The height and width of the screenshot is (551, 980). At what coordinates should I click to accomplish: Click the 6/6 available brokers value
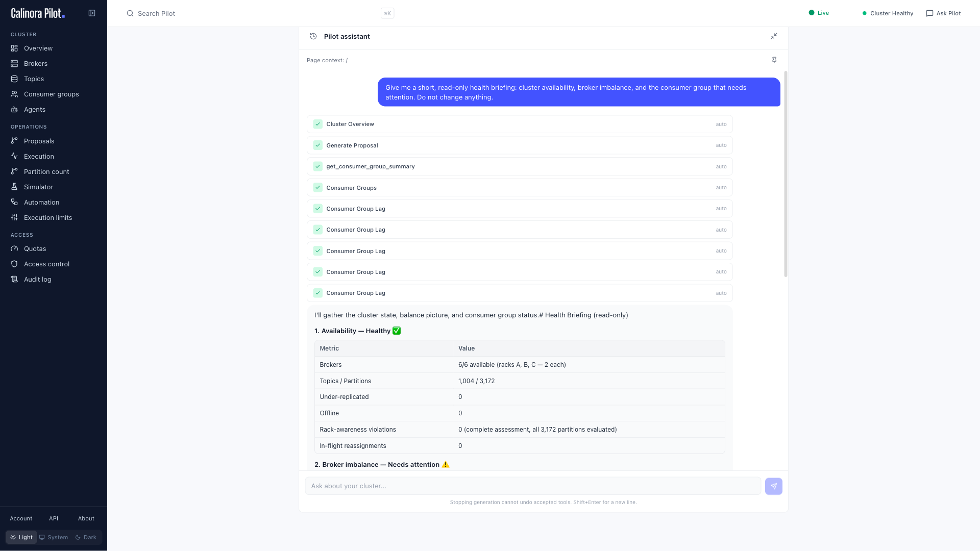[x=512, y=365]
